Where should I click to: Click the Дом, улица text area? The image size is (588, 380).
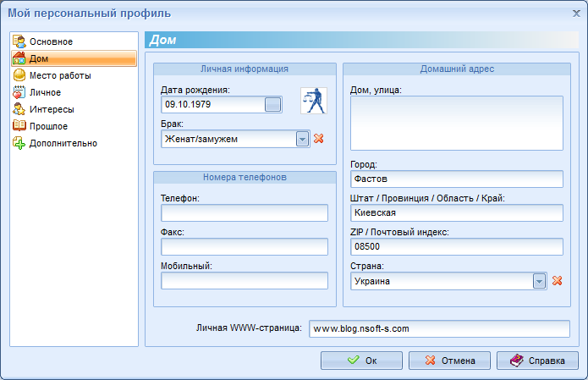[457, 123]
